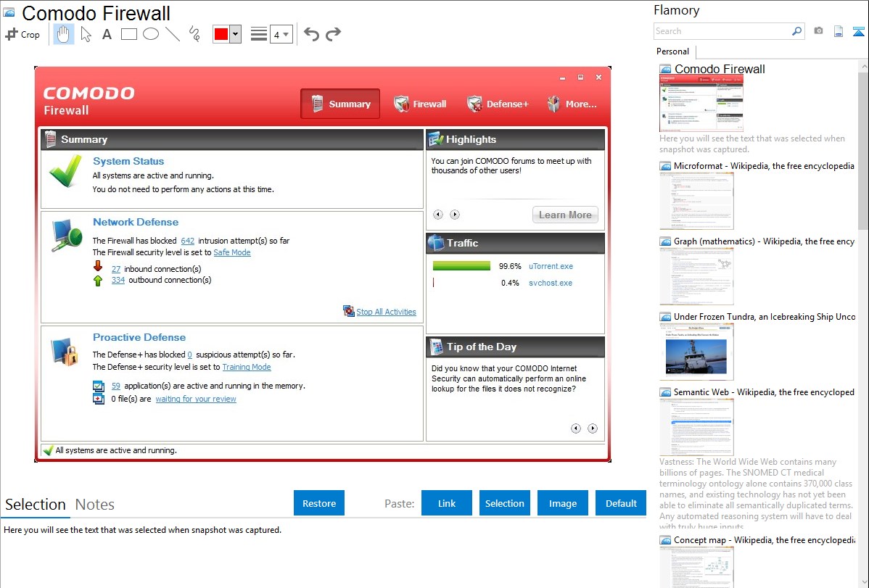Click the Proactive Defense heading
Screen dimensions: 869x588
(x=139, y=338)
